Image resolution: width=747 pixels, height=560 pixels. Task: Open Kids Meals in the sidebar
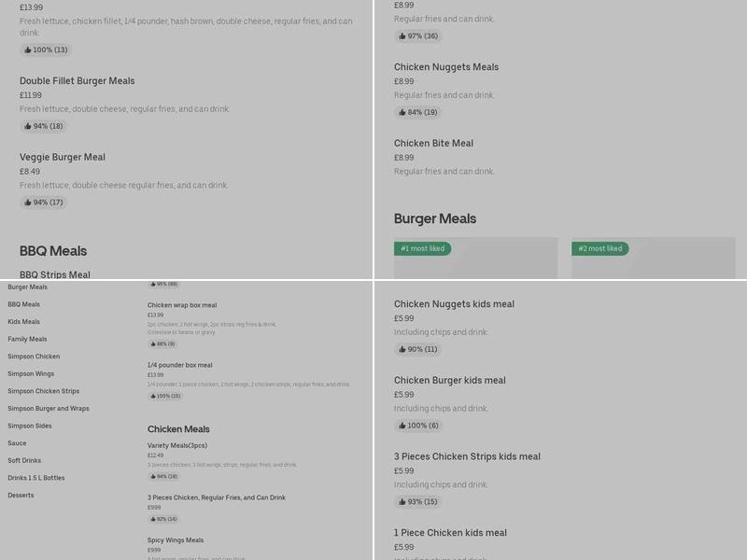point(24,322)
